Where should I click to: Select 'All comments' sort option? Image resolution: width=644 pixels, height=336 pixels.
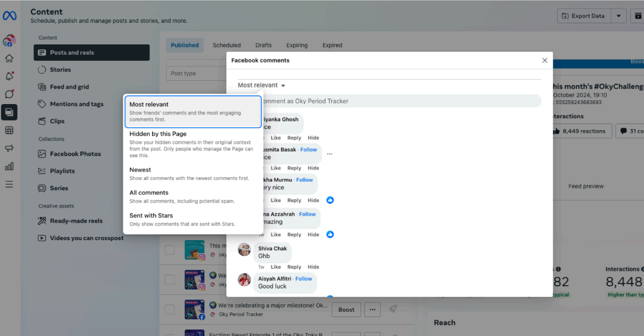[x=149, y=193]
